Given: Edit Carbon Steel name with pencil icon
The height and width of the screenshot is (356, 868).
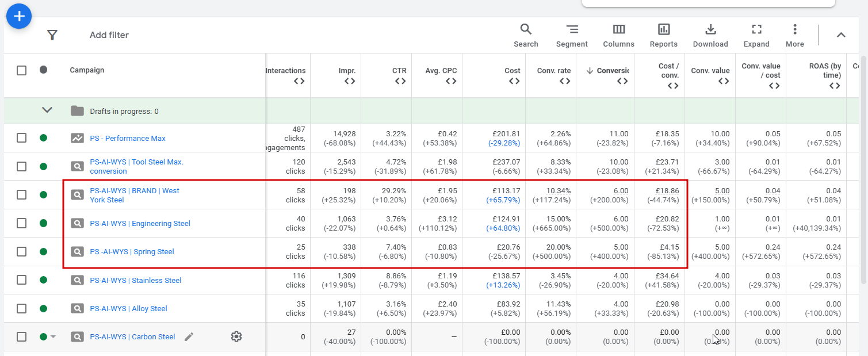Looking at the screenshot, I should pos(189,337).
